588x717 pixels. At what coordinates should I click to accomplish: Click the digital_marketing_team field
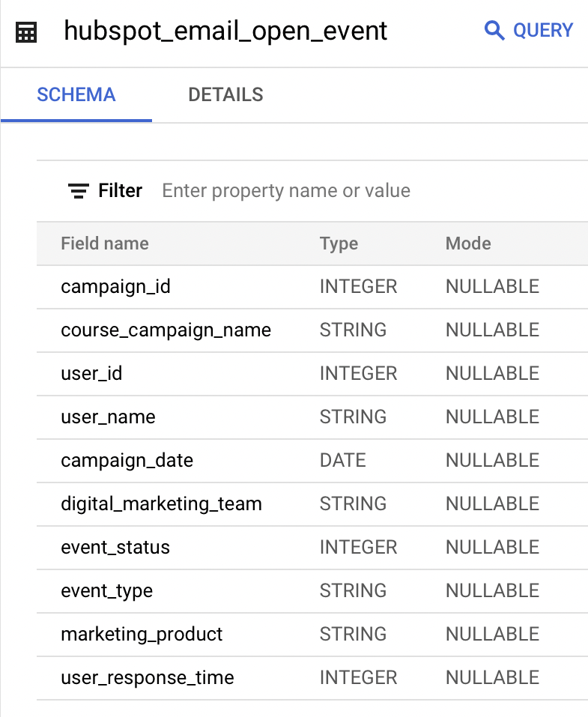[x=161, y=504]
